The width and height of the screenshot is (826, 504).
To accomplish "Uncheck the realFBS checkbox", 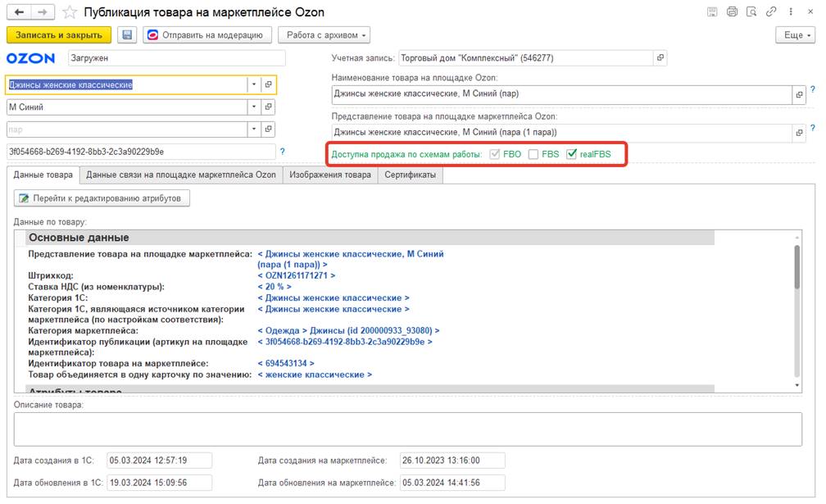I will click(571, 154).
